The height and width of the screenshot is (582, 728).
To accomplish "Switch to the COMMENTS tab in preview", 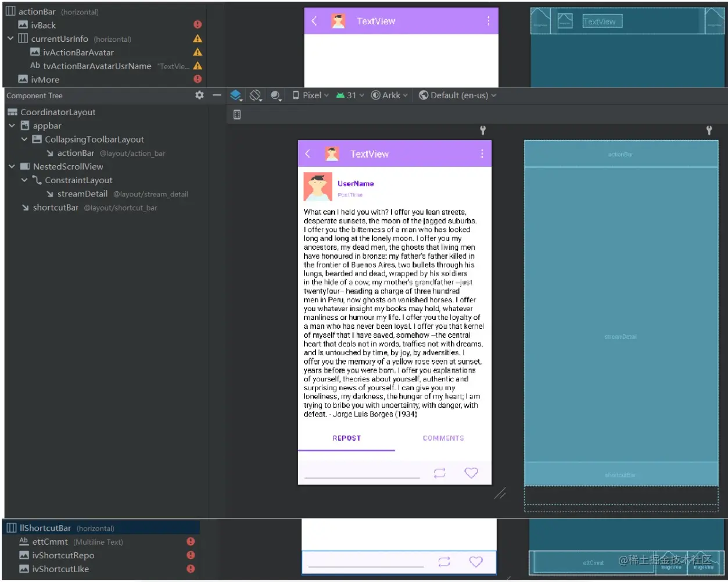I will click(x=443, y=438).
